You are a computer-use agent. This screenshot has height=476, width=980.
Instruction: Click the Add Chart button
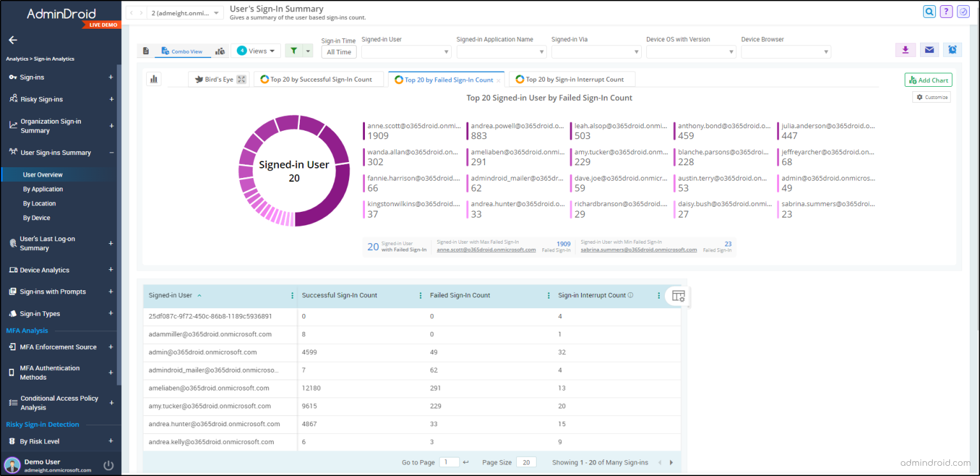[928, 79]
